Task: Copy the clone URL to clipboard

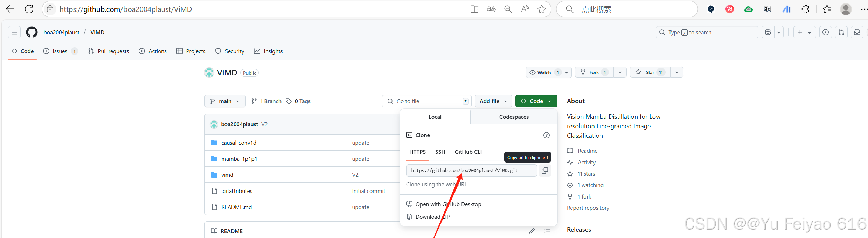Action: point(545,171)
